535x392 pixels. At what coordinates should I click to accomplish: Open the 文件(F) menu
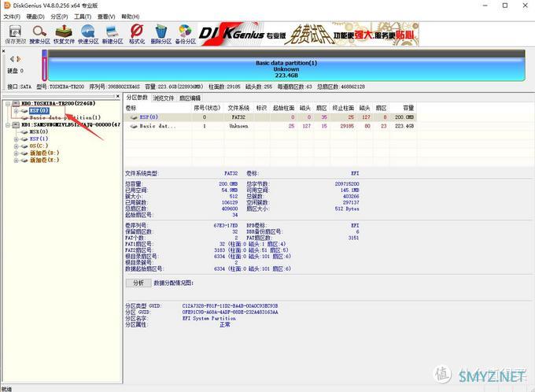click(x=12, y=17)
